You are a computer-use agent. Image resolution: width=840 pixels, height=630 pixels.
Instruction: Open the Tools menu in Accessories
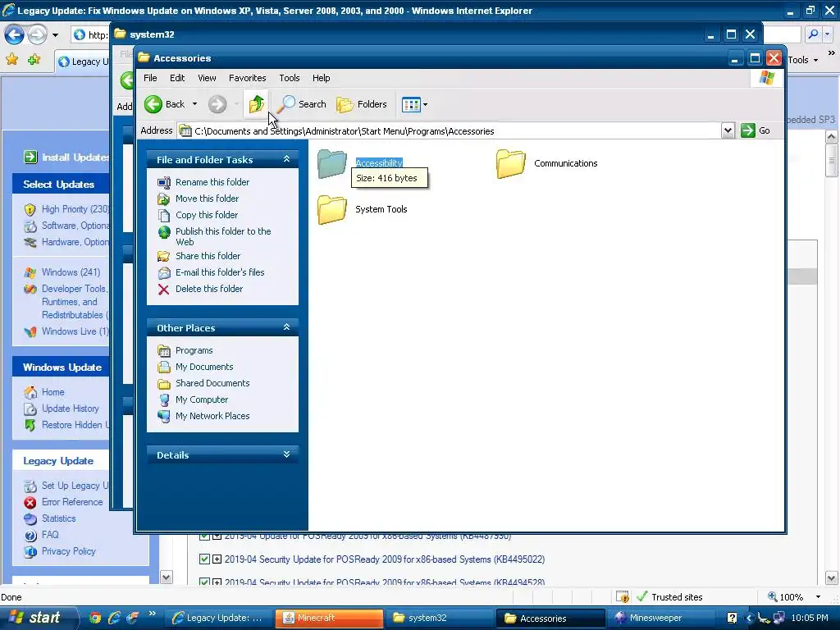tap(290, 78)
